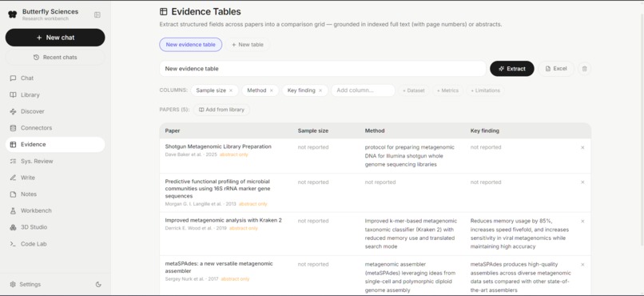Edit the table name field

tap(323, 69)
